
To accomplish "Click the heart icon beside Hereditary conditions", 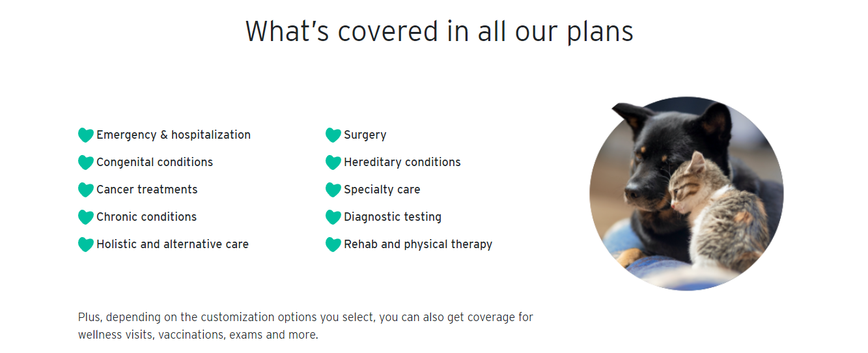I will (x=333, y=162).
